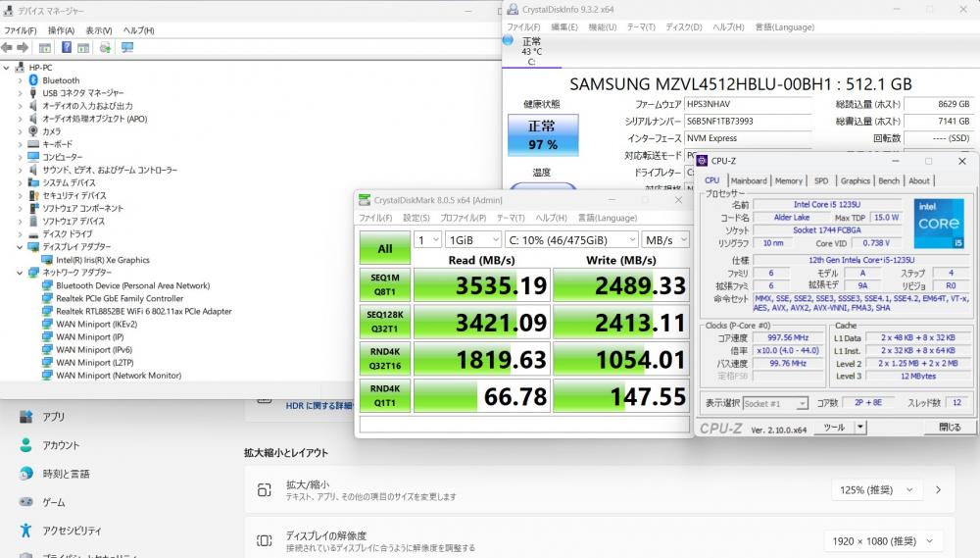Open test count dropdown showing 1

(x=427, y=240)
